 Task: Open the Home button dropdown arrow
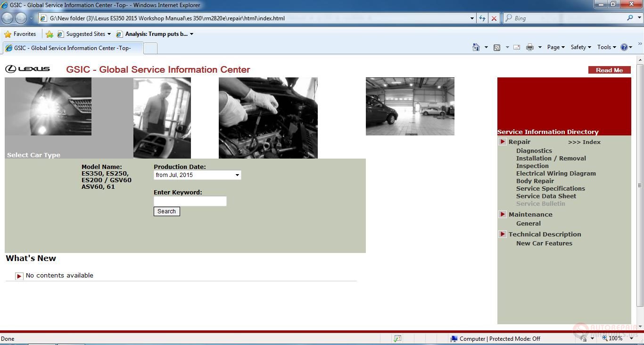point(486,47)
